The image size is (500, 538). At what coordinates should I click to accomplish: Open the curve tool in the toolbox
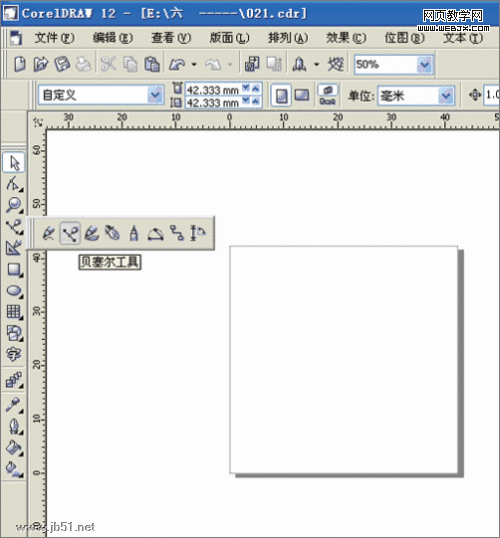(x=14, y=226)
